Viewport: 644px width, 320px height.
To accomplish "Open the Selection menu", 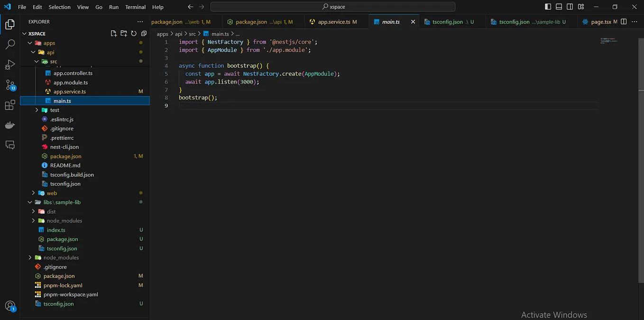I will coord(59,7).
